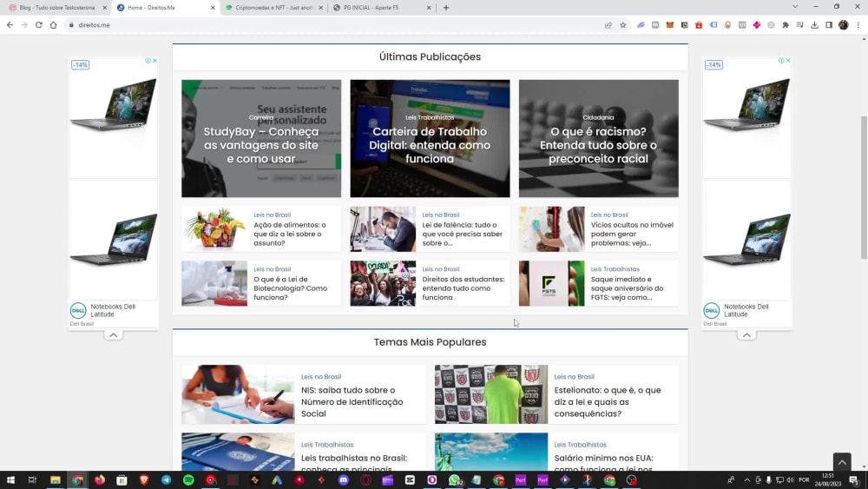Open the taskbar clock and date
Viewport: 868px width, 489px height.
click(x=827, y=479)
